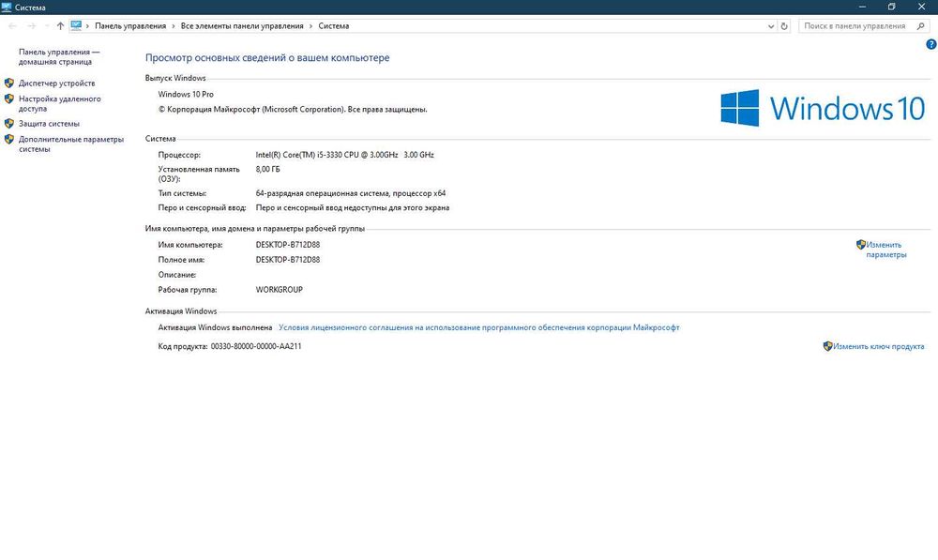Click the pen and touch input unavailable value
Image resolution: width=938 pixels, height=560 pixels.
(x=353, y=208)
